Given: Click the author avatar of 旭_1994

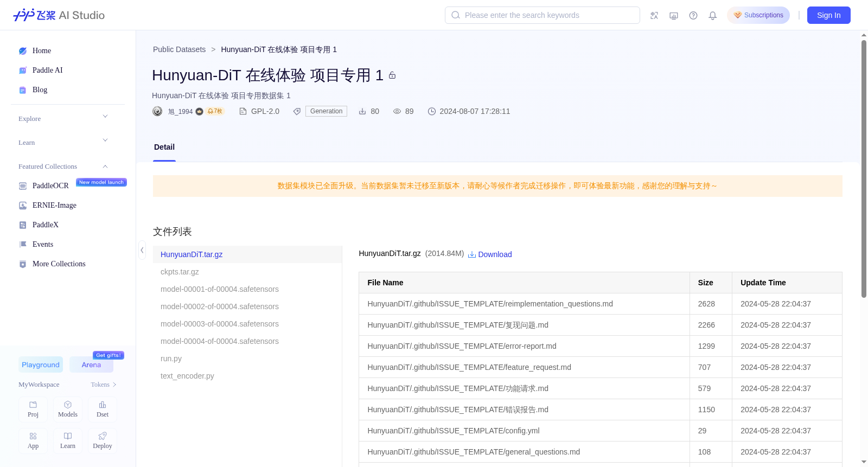Looking at the screenshot, I should tap(157, 111).
